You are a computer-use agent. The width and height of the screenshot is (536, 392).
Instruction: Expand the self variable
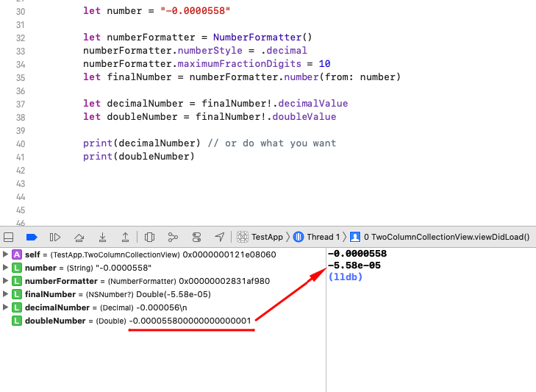tap(5, 254)
